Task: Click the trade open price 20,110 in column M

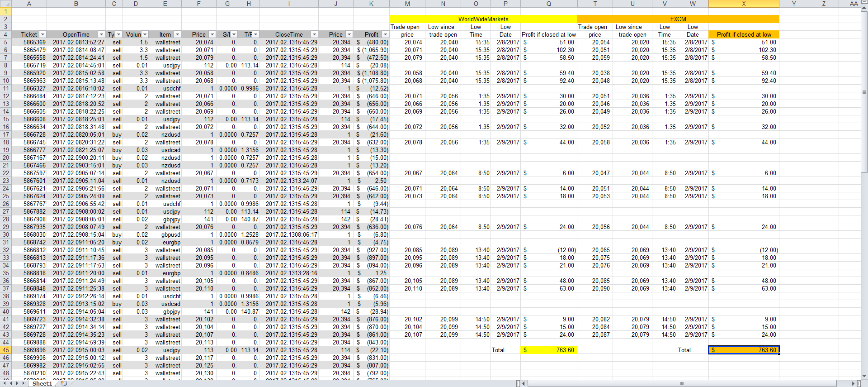Action: (x=407, y=288)
